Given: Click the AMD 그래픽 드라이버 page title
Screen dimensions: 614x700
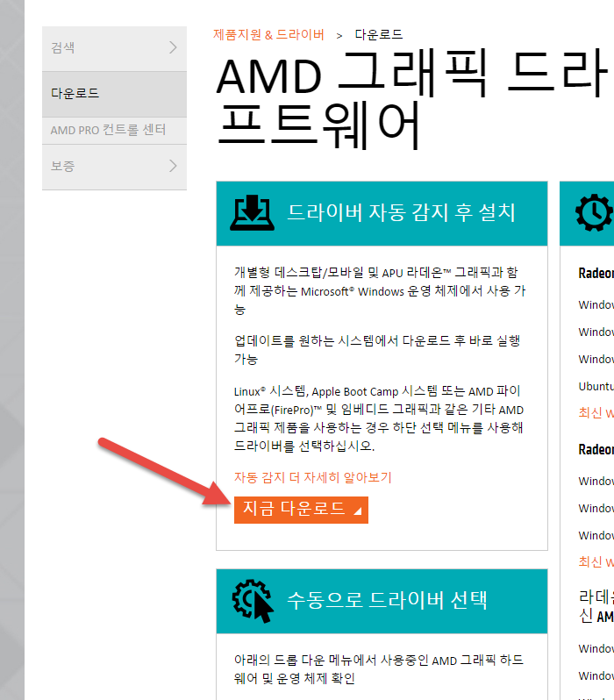Looking at the screenshot, I should tap(414, 101).
